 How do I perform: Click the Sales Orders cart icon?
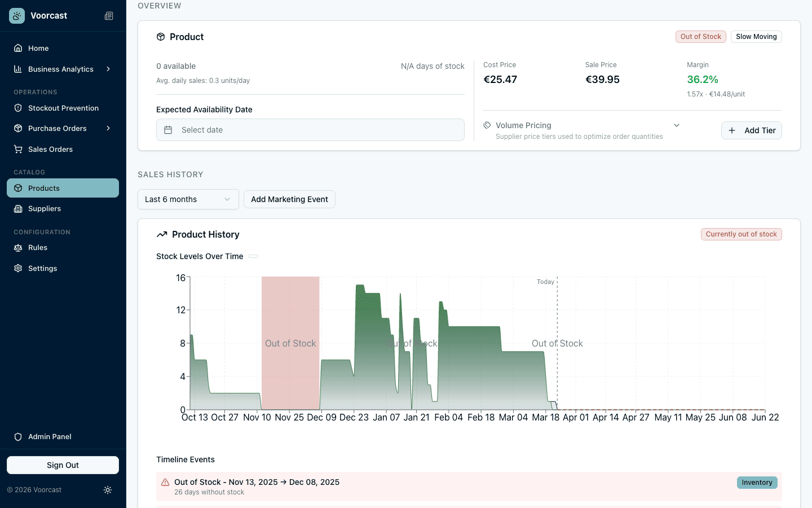point(17,149)
